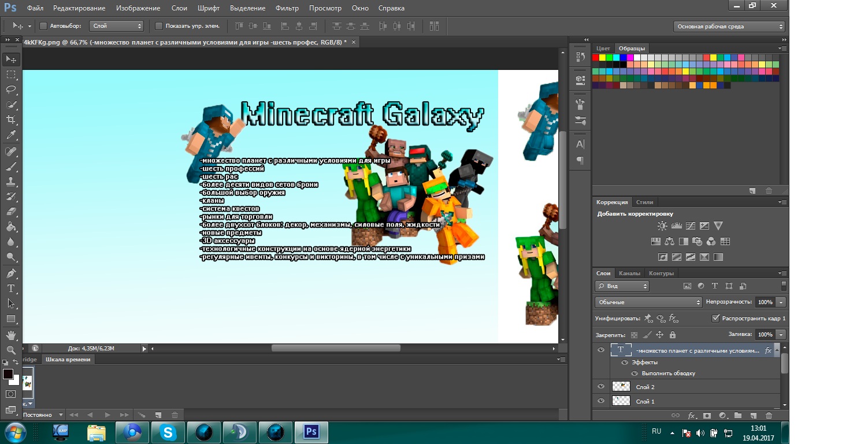868x444 pixels.
Task: Select the Lasso tool
Action: coord(11,90)
